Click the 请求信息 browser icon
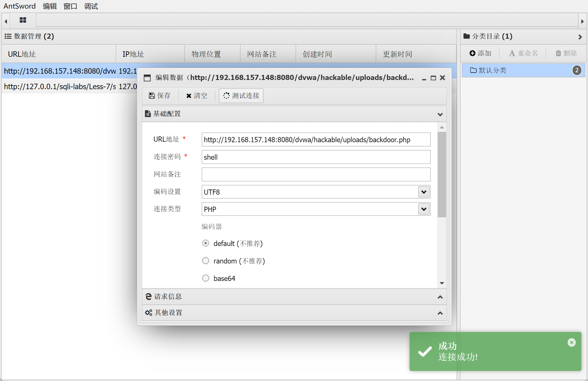The height and width of the screenshot is (381, 588). 148,297
